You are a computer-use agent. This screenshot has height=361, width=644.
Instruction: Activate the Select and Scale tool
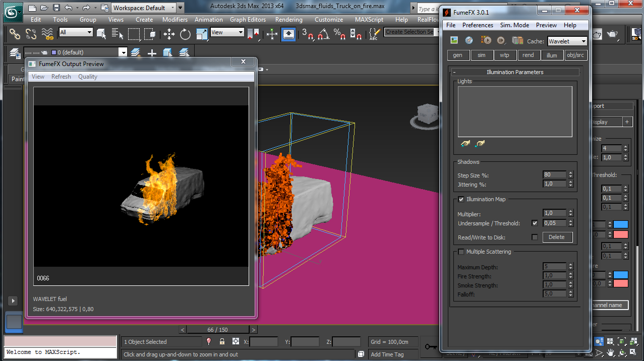coord(202,34)
